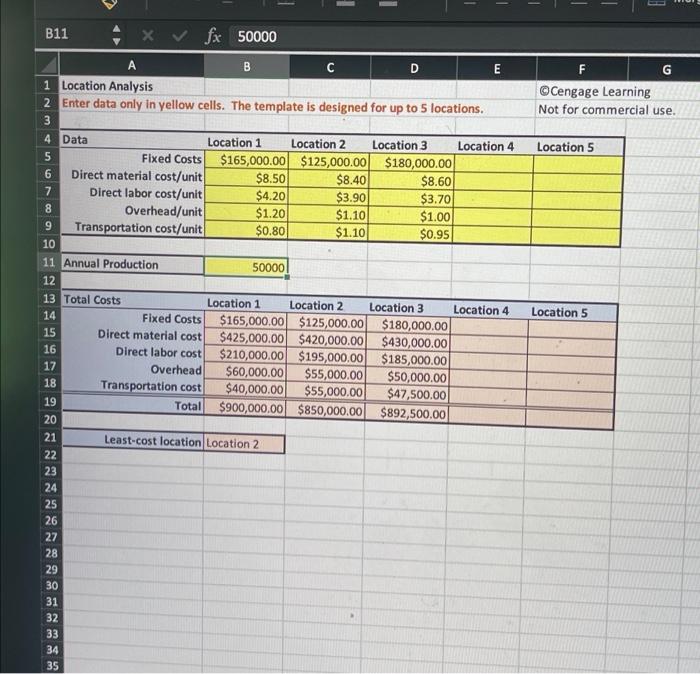The height and width of the screenshot is (674, 700).
Task: Click the '©Cengage Learning' cell
Action: 595,92
